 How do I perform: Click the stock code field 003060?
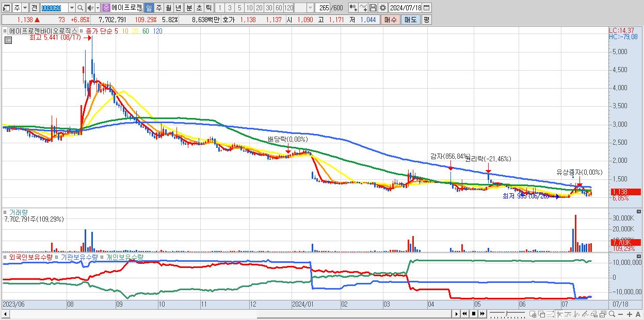tap(54, 8)
